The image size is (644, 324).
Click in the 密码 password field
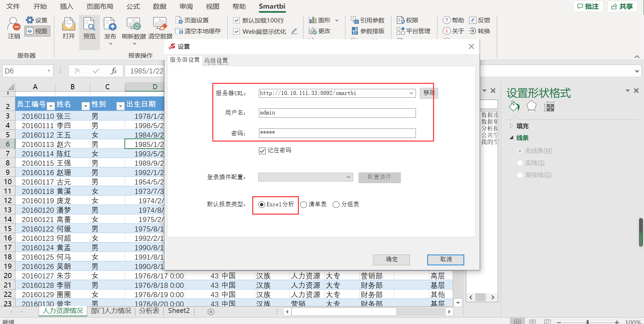[337, 133]
